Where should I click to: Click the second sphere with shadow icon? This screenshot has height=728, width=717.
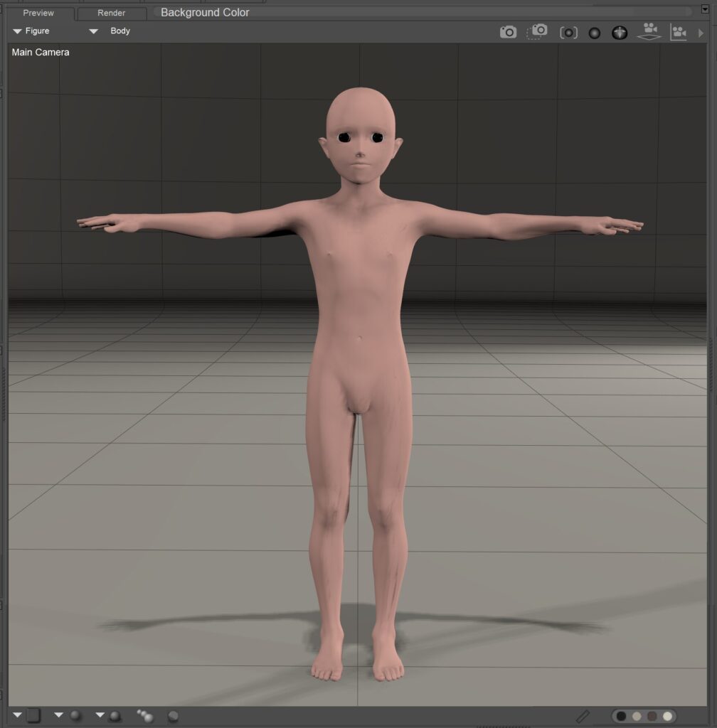(x=115, y=716)
